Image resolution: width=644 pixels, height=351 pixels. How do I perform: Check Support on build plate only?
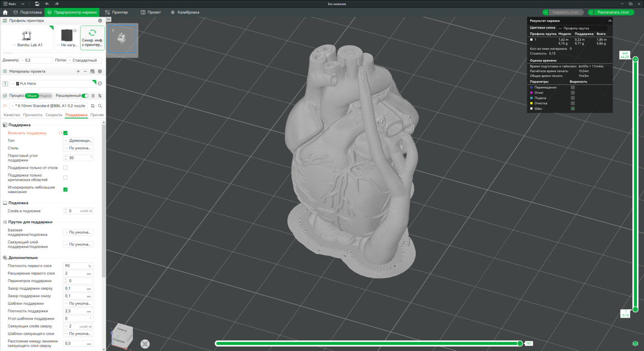click(x=65, y=168)
